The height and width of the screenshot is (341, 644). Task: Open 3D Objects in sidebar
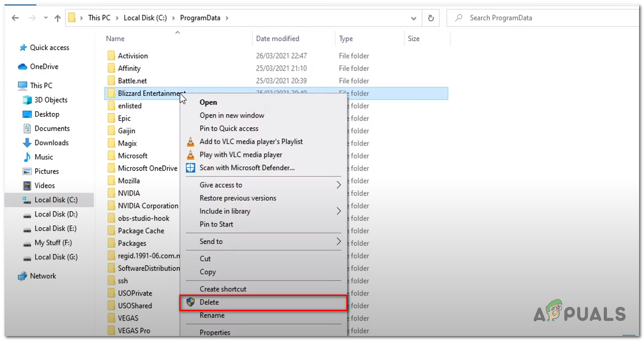[x=51, y=100]
